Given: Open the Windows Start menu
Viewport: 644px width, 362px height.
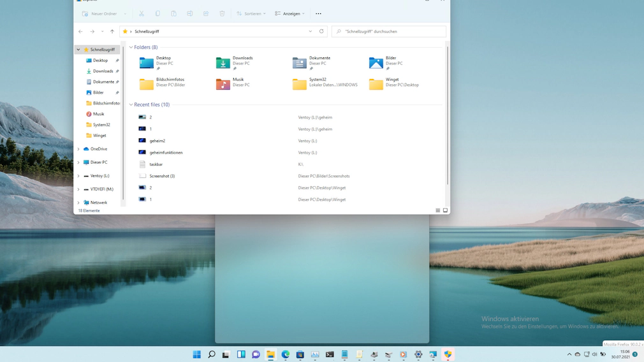Looking at the screenshot, I should 197,354.
